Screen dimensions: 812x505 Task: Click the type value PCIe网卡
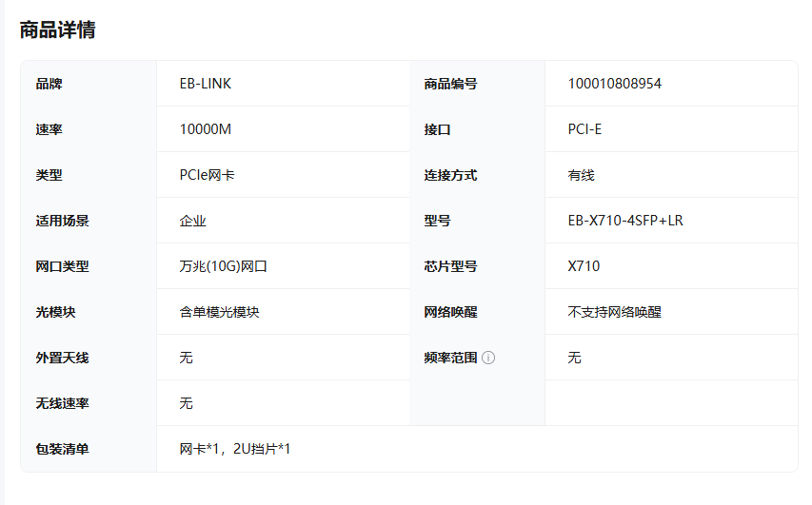pos(208,175)
